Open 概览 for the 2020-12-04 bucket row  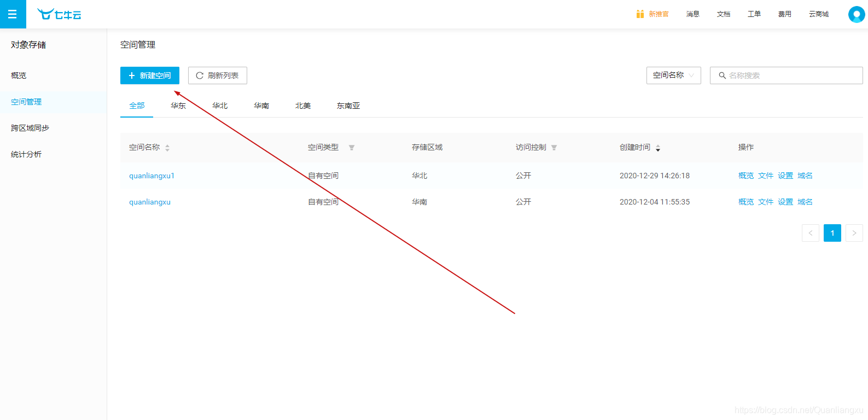(x=746, y=202)
